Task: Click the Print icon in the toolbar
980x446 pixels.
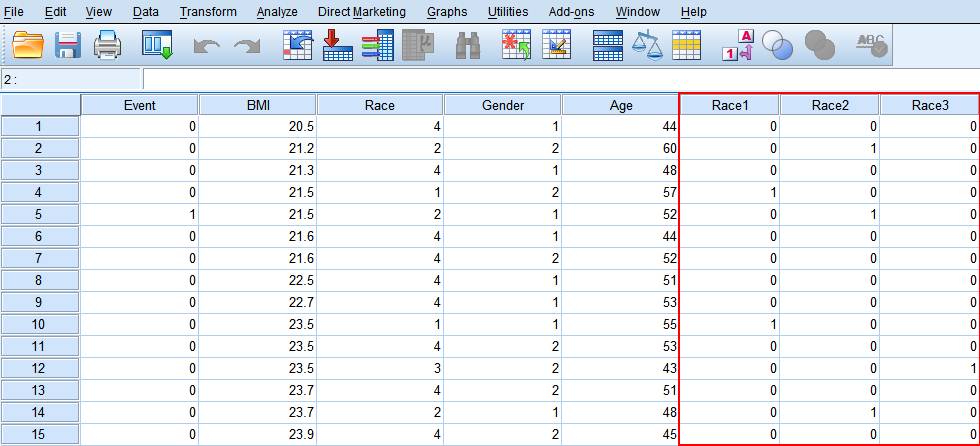Action: click(107, 45)
